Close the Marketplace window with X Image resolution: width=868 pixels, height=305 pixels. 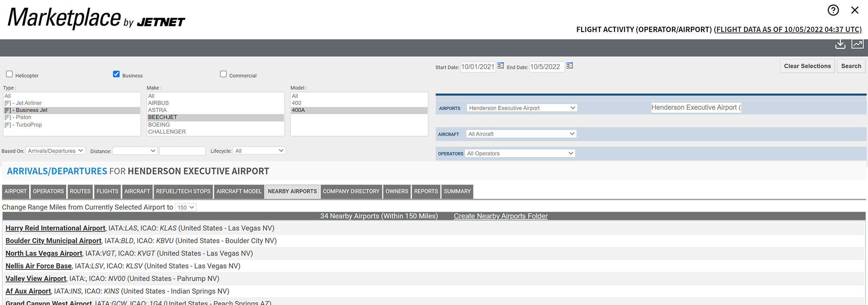[855, 10]
